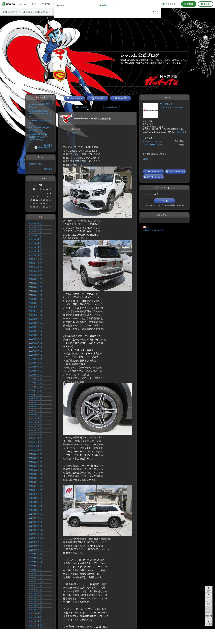Open recent article Audi RS4 Avant Nogaro selection

[x=39, y=129]
